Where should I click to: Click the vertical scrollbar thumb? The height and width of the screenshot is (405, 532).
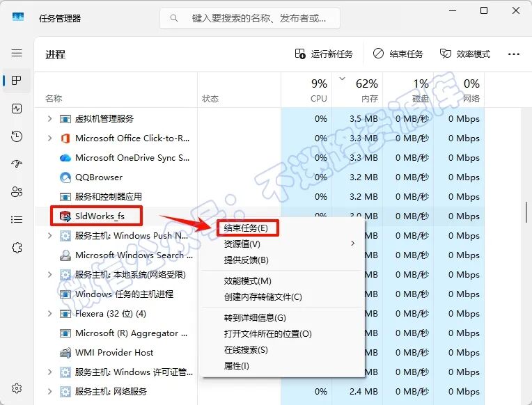pyautogui.click(x=526, y=212)
